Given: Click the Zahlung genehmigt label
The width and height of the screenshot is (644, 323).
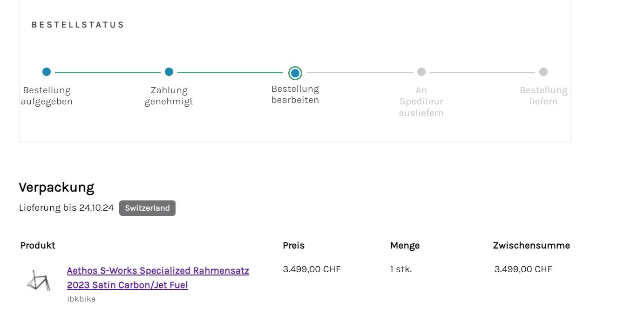Looking at the screenshot, I should (169, 96).
